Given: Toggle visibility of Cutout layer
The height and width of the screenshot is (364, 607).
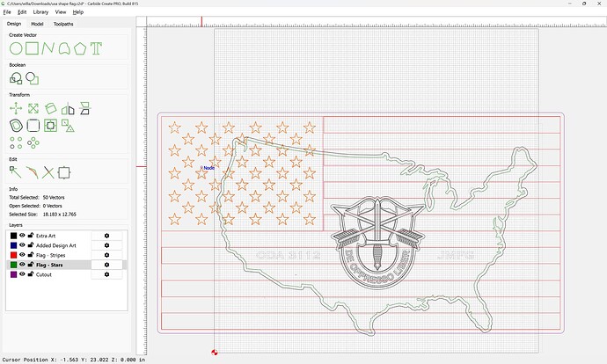Looking at the screenshot, I should coord(22,273).
